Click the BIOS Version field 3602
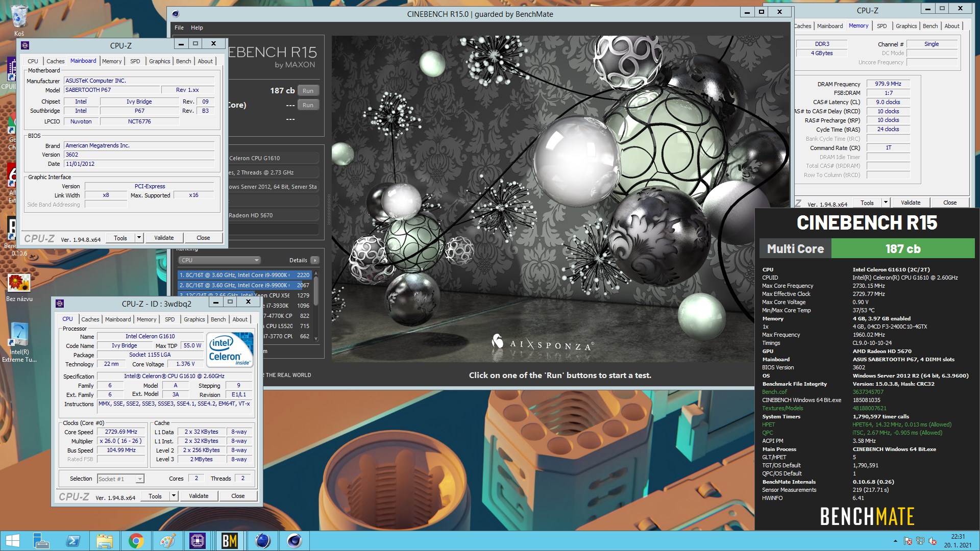 click(x=139, y=155)
